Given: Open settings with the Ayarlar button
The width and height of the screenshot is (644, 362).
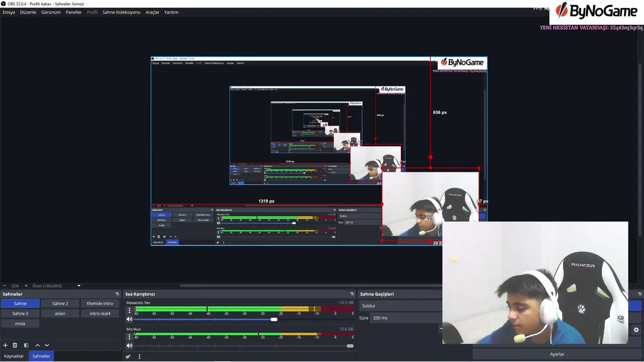Looking at the screenshot, I should [557, 354].
